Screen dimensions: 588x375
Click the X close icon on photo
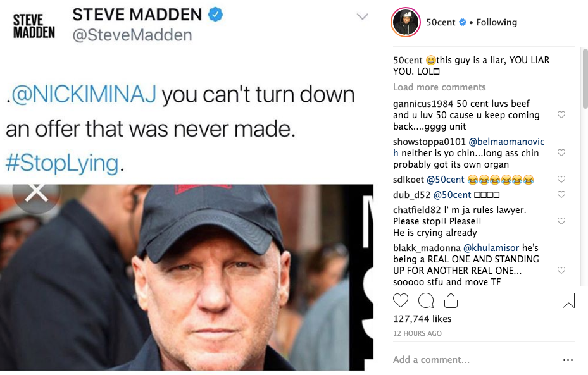pyautogui.click(x=36, y=194)
